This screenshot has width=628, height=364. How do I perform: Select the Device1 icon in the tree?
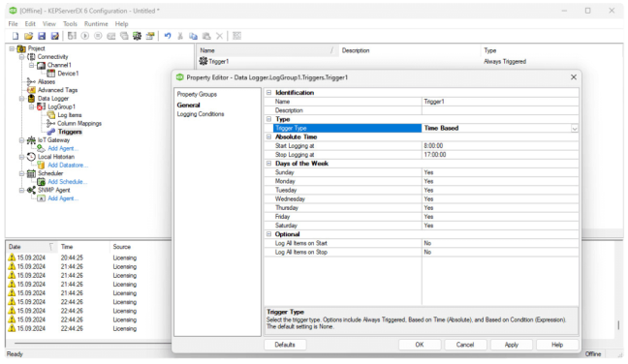click(x=50, y=74)
